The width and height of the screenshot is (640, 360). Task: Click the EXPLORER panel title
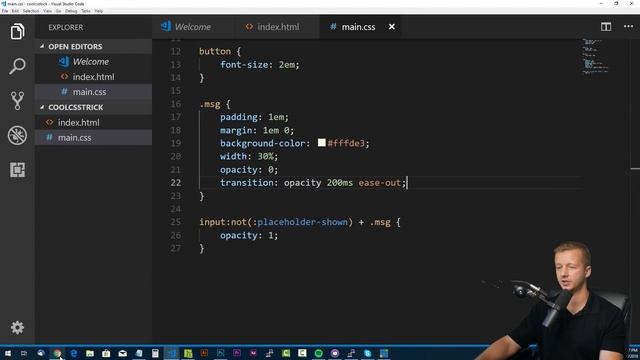(x=66, y=27)
